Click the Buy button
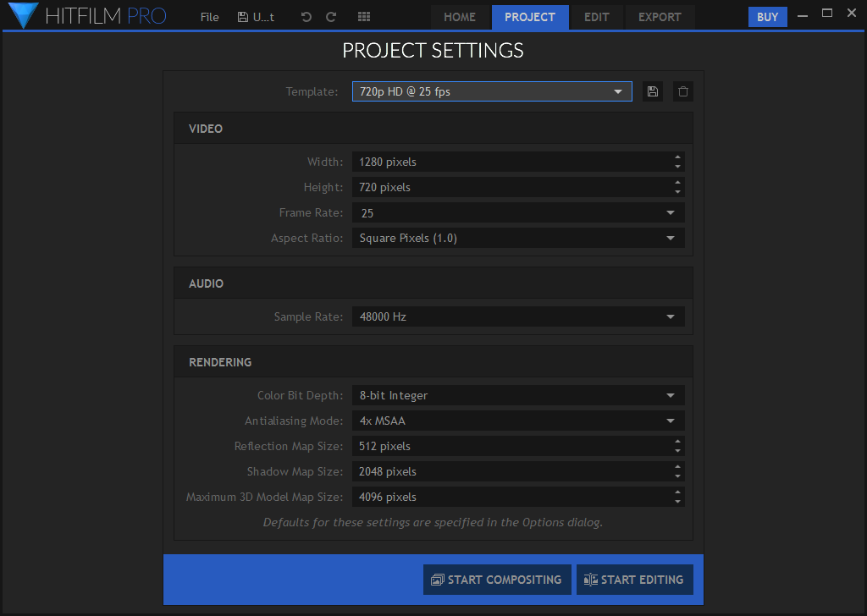Viewport: 867px width, 616px height. tap(767, 17)
